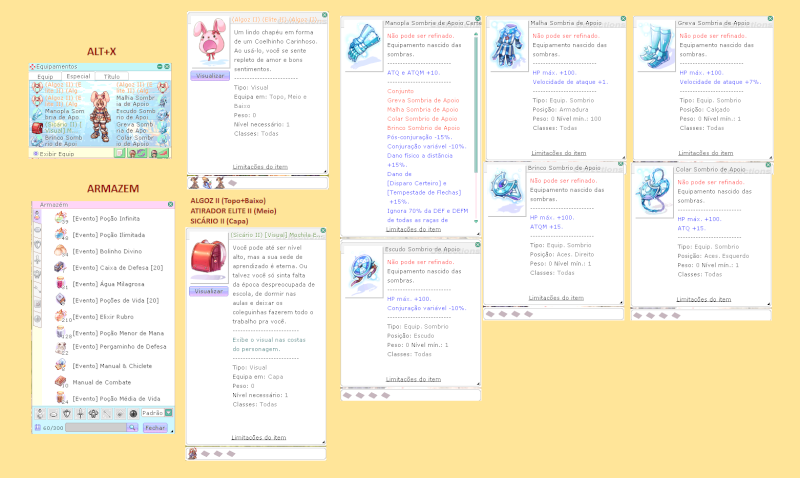Click the Manopla Sombria gauntlet item image

click(x=363, y=45)
